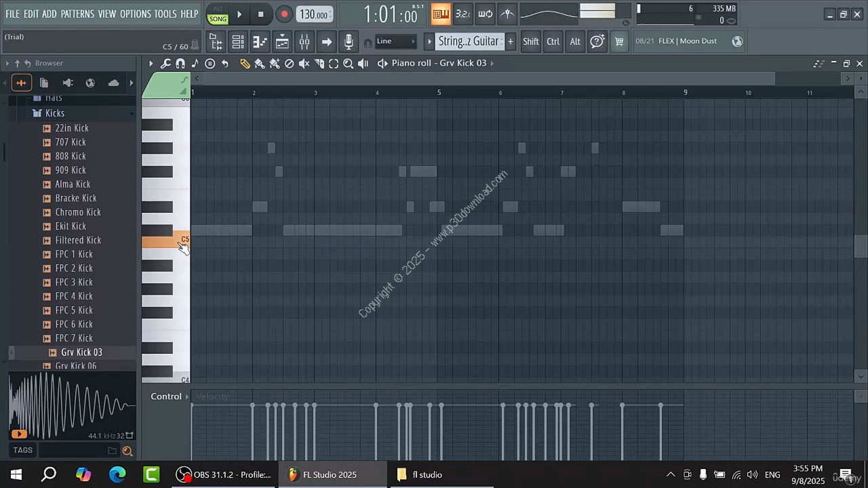Click the arrow left of the pattern selector
Screen dimensions: 868x488
click(x=429, y=41)
